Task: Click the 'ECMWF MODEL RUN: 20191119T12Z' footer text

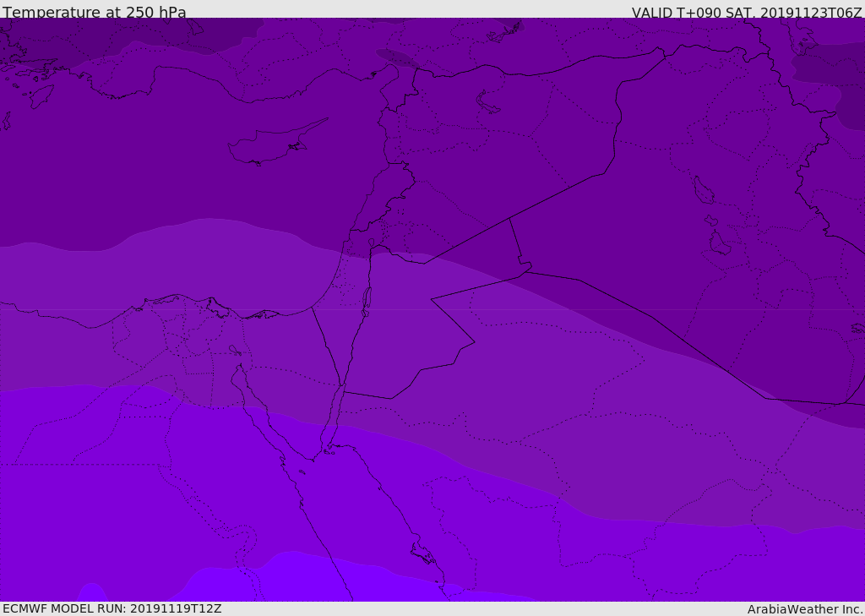Action: click(x=112, y=608)
